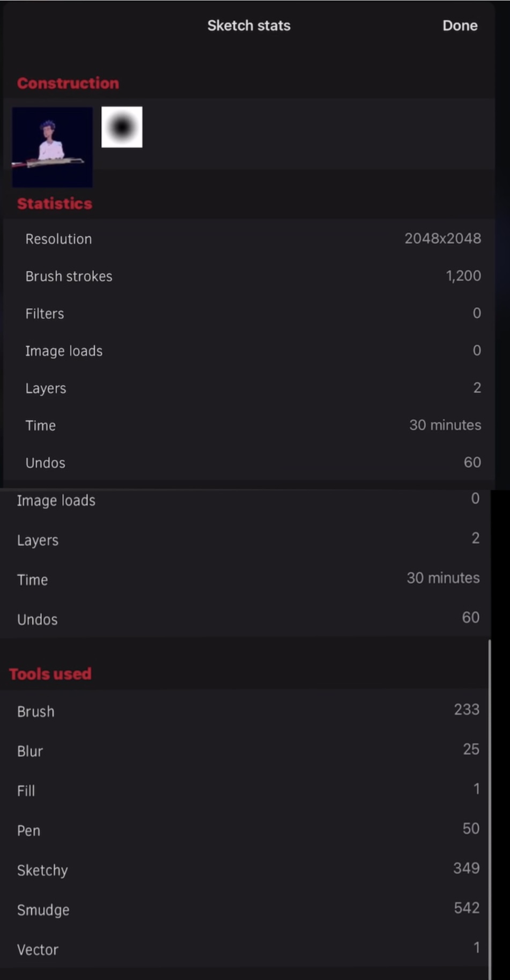The image size is (510, 980).
Task: Tap the Vector tool usage row
Action: (247, 949)
